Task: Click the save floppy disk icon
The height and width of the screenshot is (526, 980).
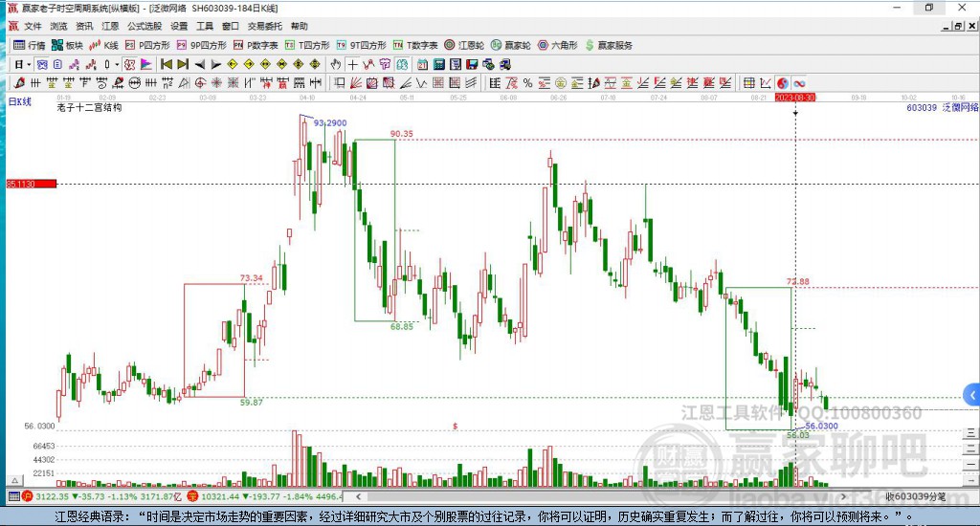Action: pos(472,64)
